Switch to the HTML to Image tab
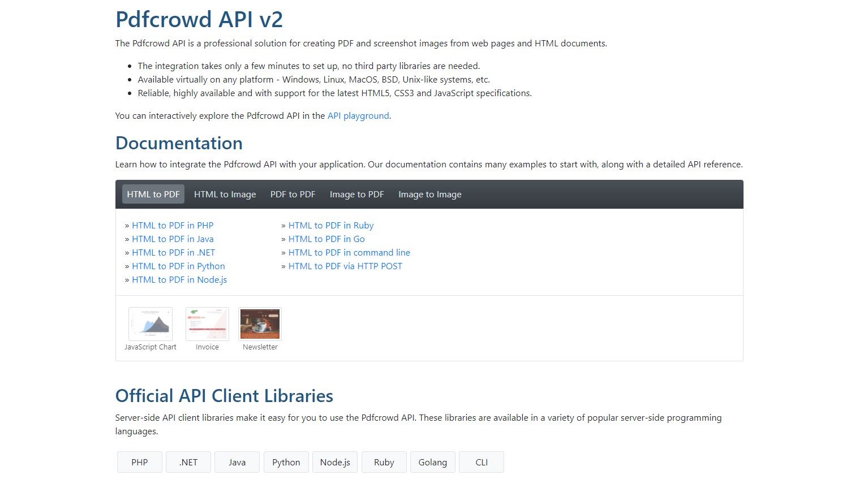This screenshot has width=868, height=488. click(x=225, y=194)
